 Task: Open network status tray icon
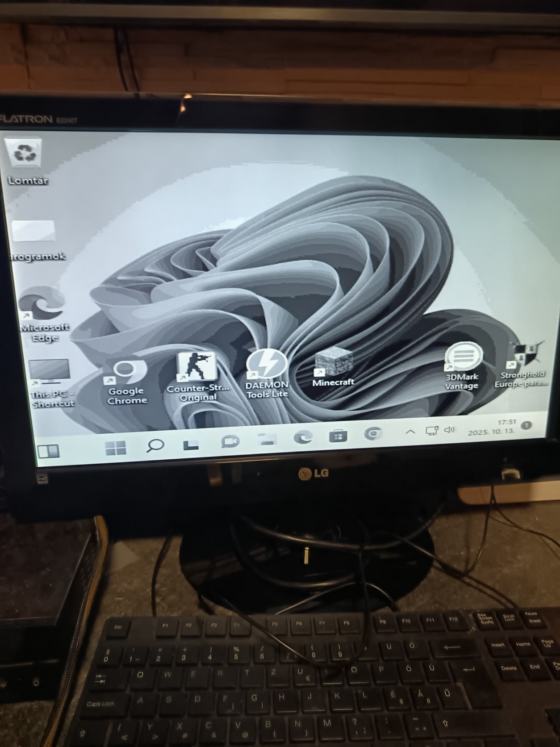point(431,431)
